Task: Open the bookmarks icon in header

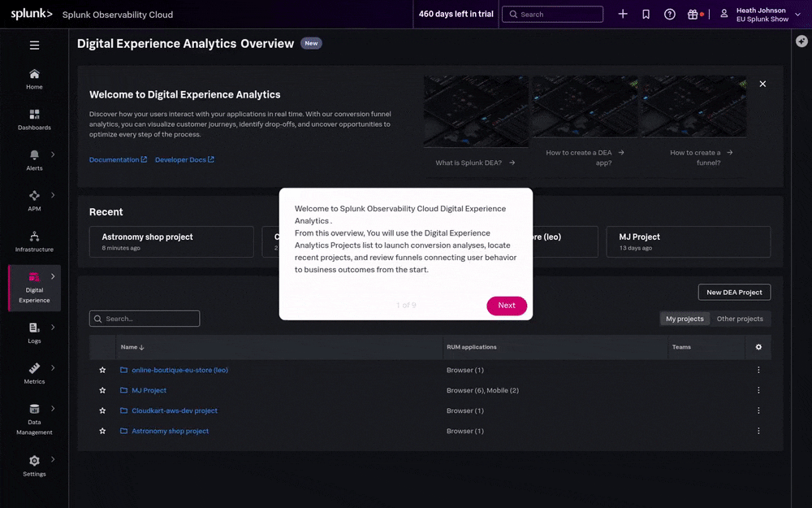Action: coord(646,15)
